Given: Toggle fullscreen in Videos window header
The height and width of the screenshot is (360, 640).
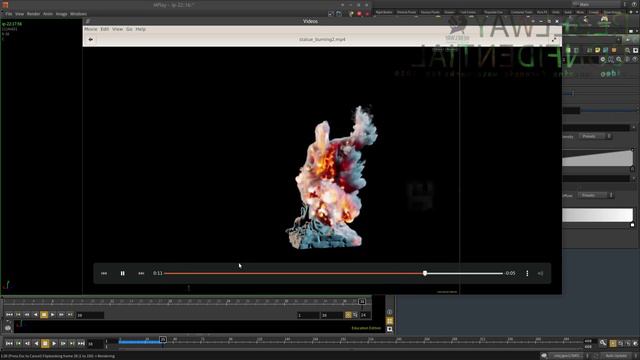Looking at the screenshot, I should (x=554, y=40).
